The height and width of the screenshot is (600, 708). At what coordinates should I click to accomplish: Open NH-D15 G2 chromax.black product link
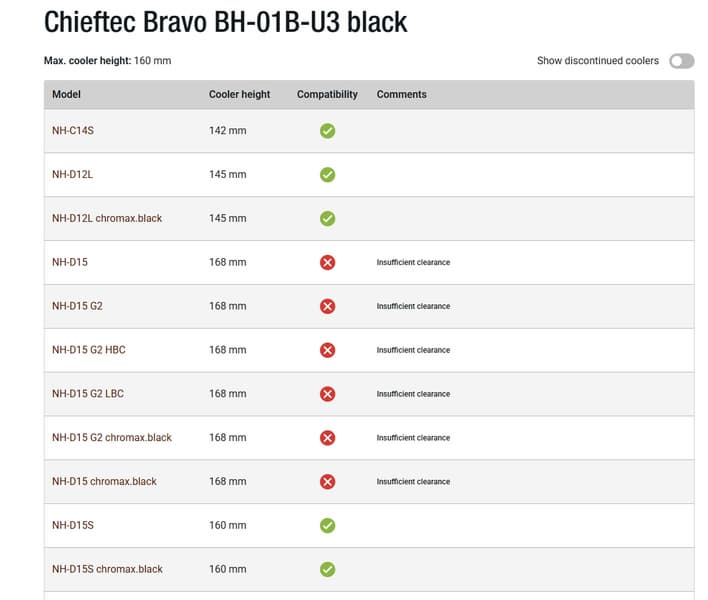[x=112, y=437]
